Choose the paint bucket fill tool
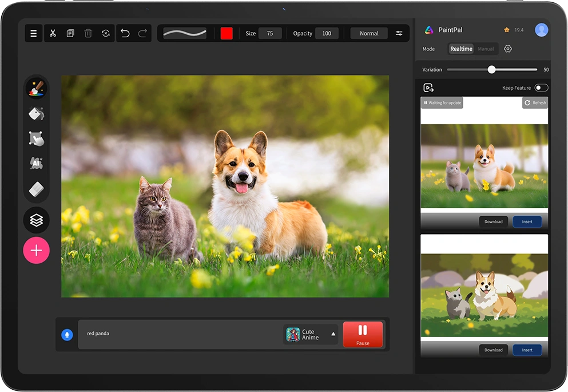Screen dimensions: 568x392 coord(36,113)
